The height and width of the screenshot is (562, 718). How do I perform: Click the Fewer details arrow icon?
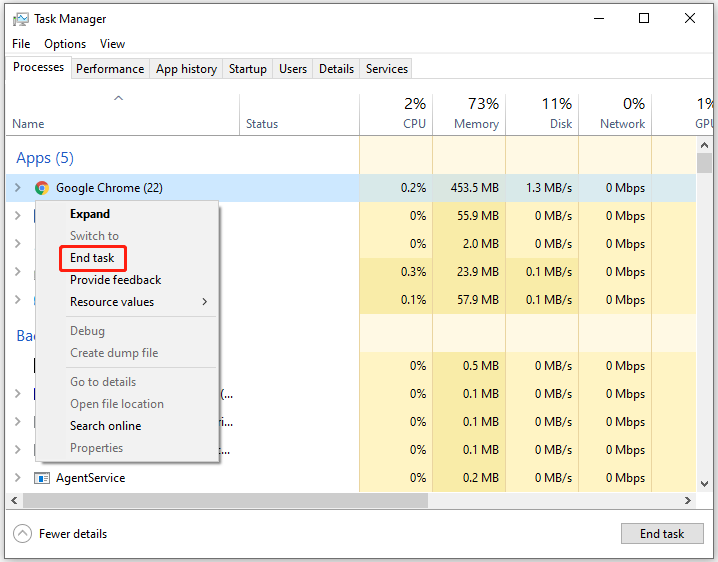[22, 534]
